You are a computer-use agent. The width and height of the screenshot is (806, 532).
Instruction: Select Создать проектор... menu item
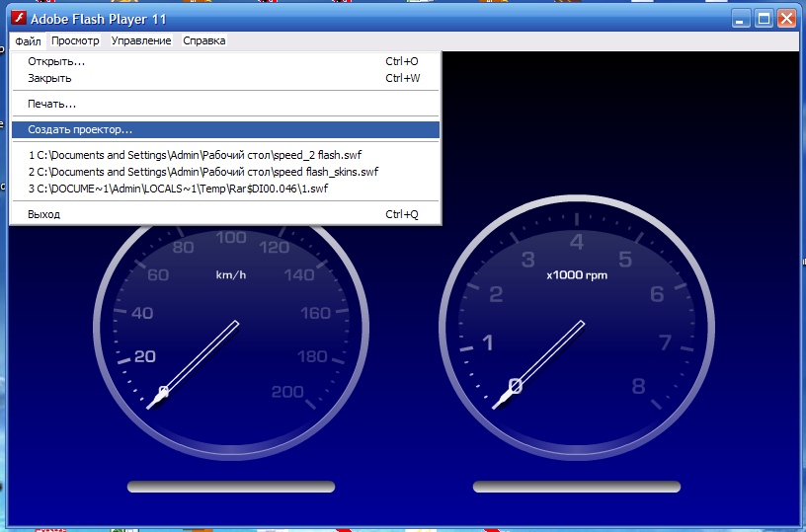click(x=80, y=129)
